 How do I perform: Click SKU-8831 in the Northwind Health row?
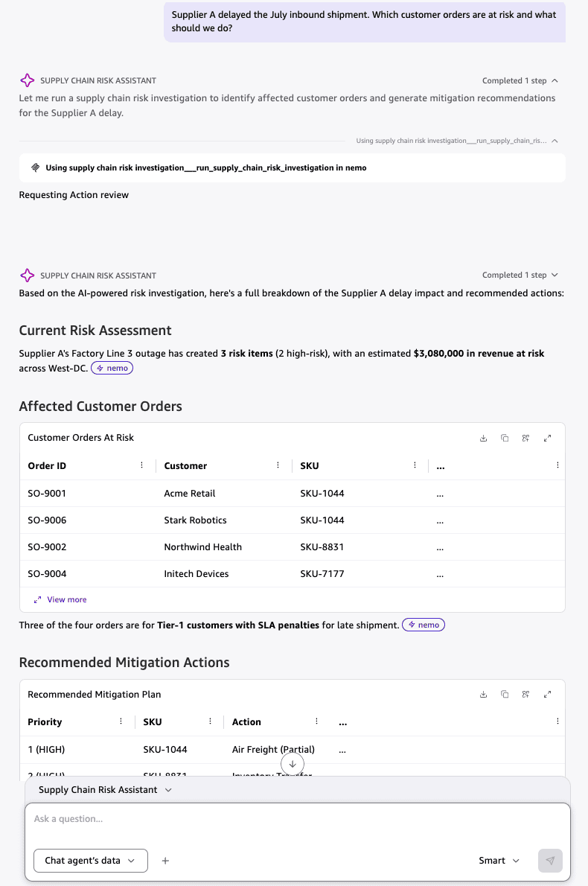pos(322,547)
